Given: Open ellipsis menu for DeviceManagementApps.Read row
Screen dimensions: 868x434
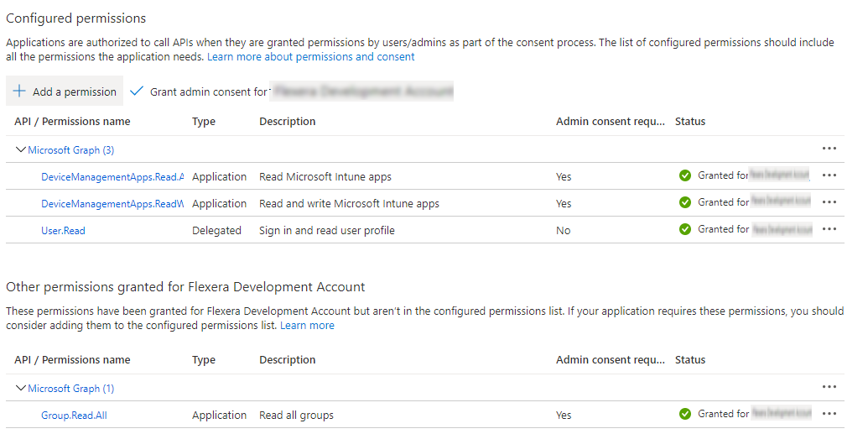Looking at the screenshot, I should tap(829, 175).
